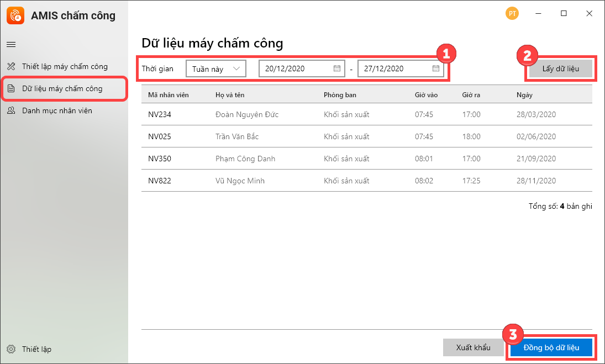Open calendar picker for start date 20/12/2020
Viewport: 605px width, 364px height.
[x=337, y=68]
